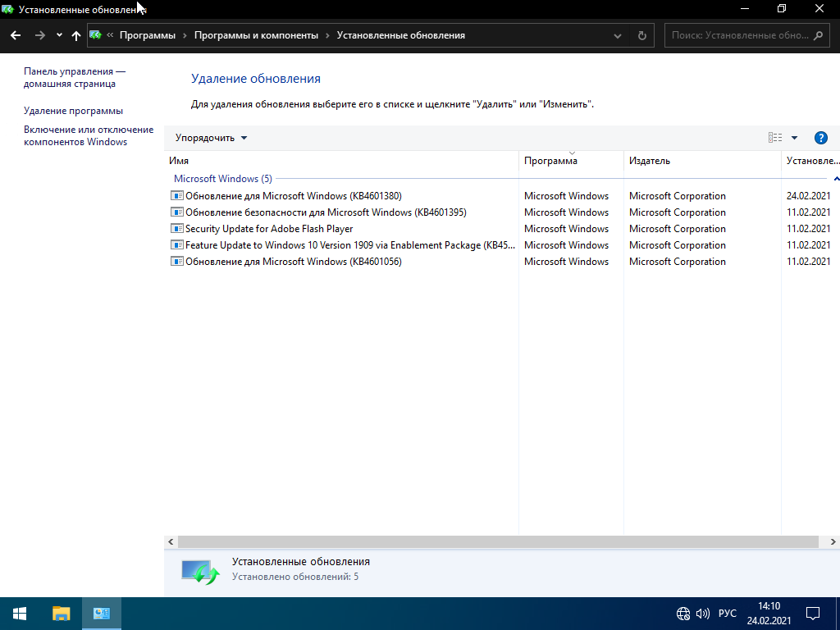Viewport: 840px width, 630px height.
Task: Collapse the Microsoft Windows (5) group
Action: (836, 179)
